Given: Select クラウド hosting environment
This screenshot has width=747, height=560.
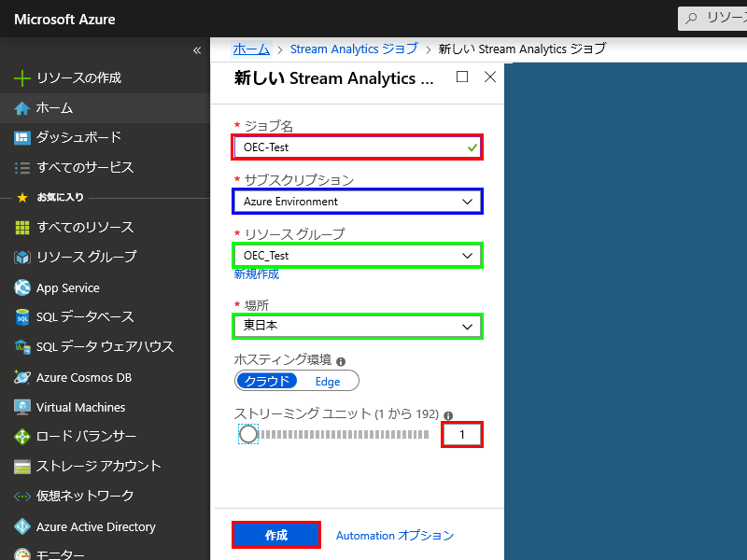Looking at the screenshot, I should point(267,381).
